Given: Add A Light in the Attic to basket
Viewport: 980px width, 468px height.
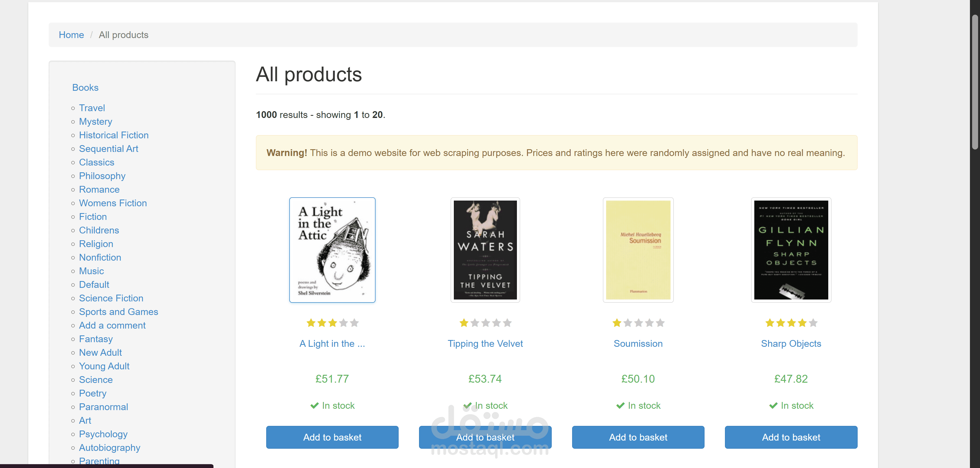Looking at the screenshot, I should [x=332, y=437].
